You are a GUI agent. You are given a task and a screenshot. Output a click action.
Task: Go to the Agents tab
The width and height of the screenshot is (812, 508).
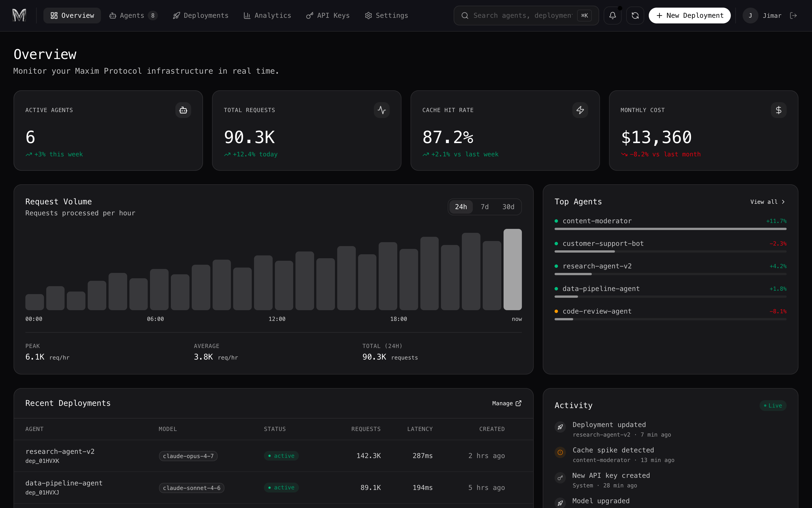[x=133, y=16]
